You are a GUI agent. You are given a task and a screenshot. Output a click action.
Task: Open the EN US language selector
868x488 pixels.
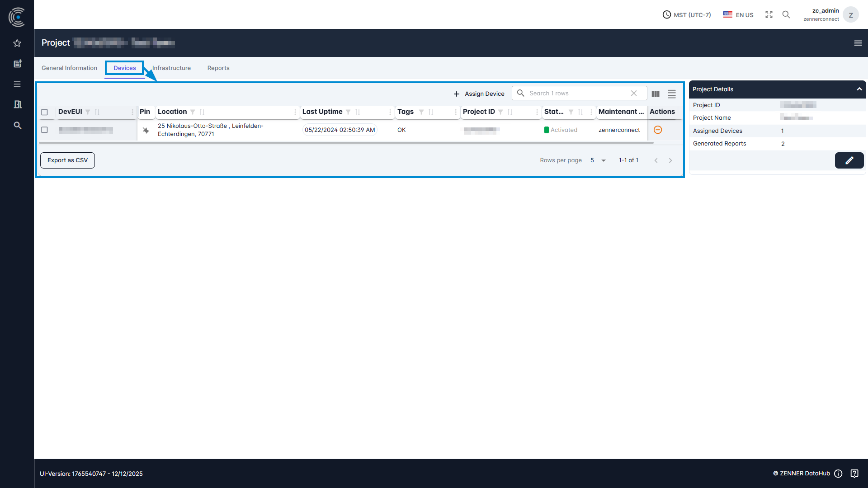pyautogui.click(x=738, y=15)
